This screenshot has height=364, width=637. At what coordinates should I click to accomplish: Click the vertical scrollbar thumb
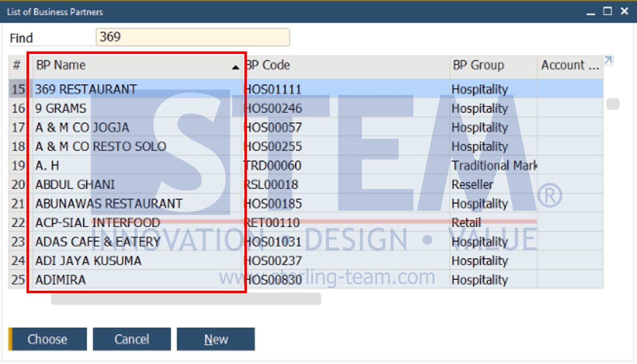click(x=613, y=104)
